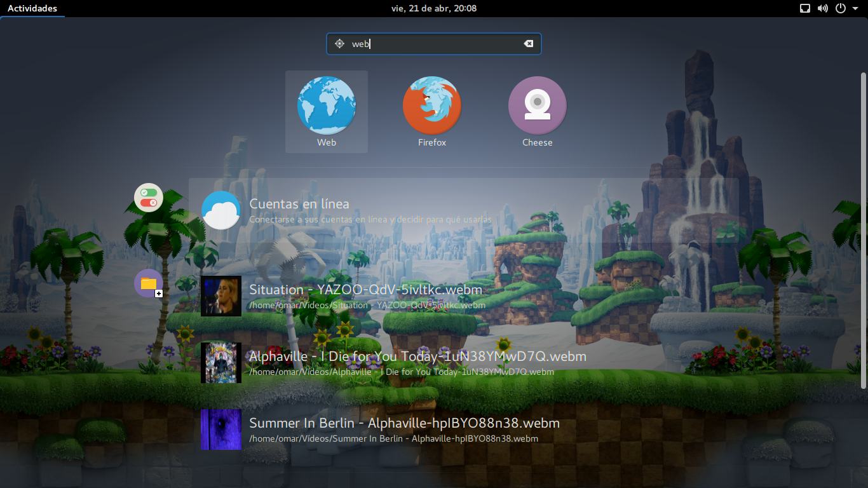
Task: Open the volume icon in the top bar
Action: (823, 8)
